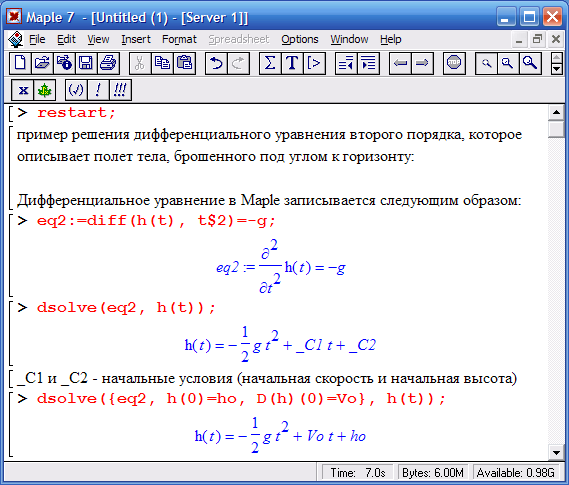Toggle Maple input mode with the leaf icon

pyautogui.click(x=45, y=90)
